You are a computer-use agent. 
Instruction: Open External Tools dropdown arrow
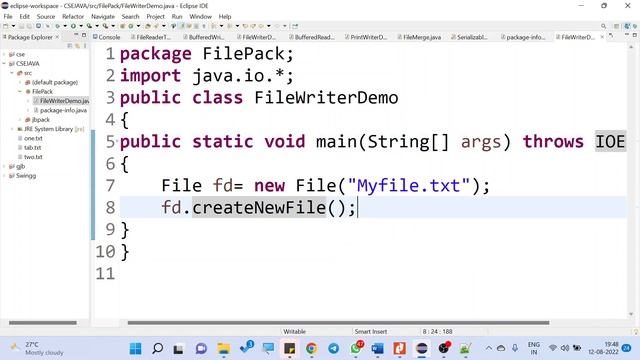click(113, 26)
